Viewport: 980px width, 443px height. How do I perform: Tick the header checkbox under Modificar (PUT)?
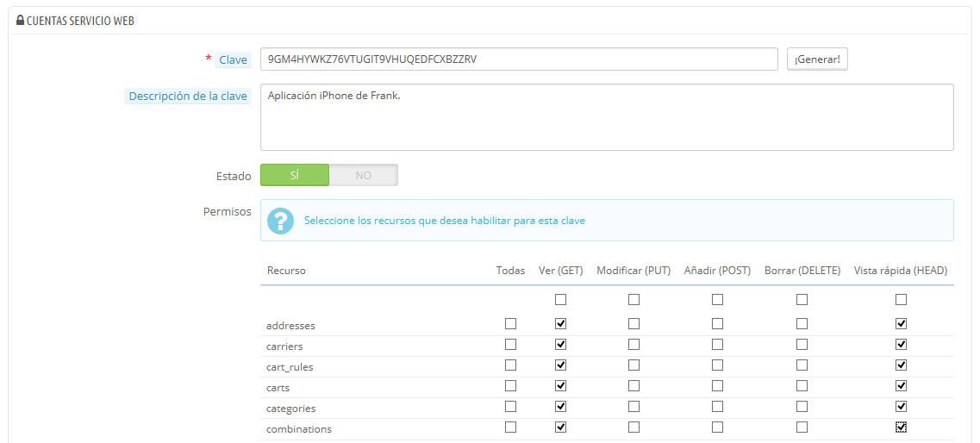pyautogui.click(x=634, y=300)
